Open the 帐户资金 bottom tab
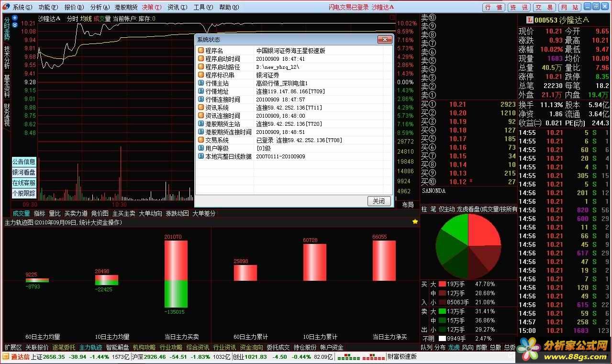This screenshot has width=612, height=364. [x=332, y=347]
